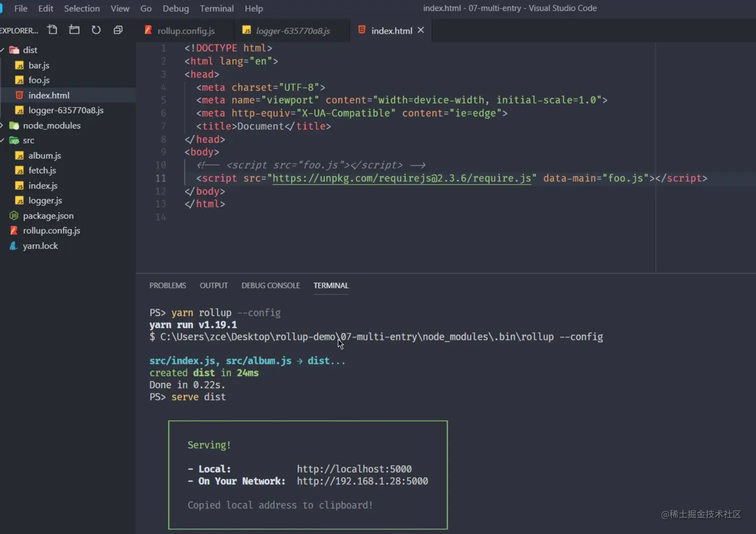Switch to the Problems panel tab
This screenshot has height=534, width=756.
pos(167,285)
